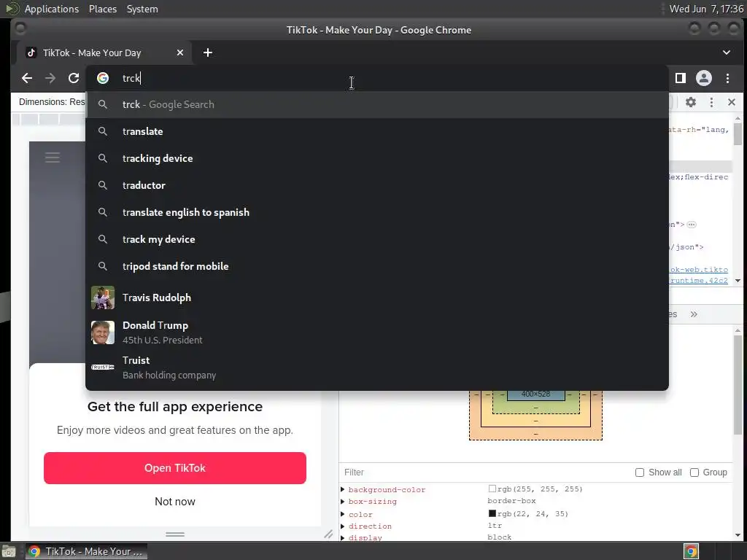The height and width of the screenshot is (560, 747).
Task: Click the address bar containing 'trck'
Action: point(377,78)
